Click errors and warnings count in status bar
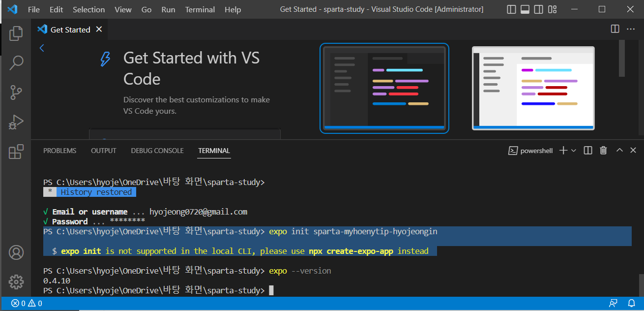This screenshot has width=644, height=311. pyautogui.click(x=27, y=303)
